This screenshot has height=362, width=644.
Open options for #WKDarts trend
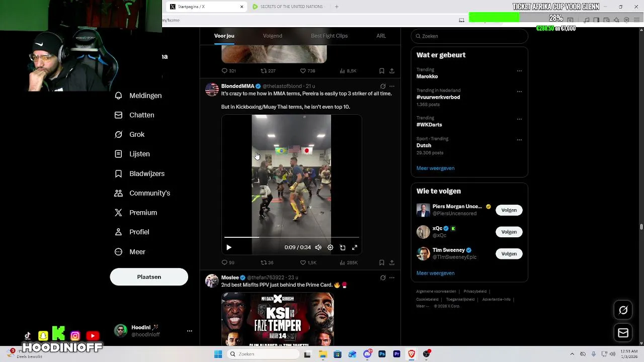pos(519,119)
